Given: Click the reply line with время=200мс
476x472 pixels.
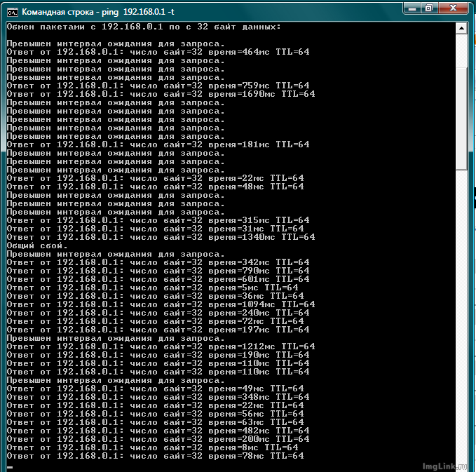Looking at the screenshot, I should (x=158, y=439).
